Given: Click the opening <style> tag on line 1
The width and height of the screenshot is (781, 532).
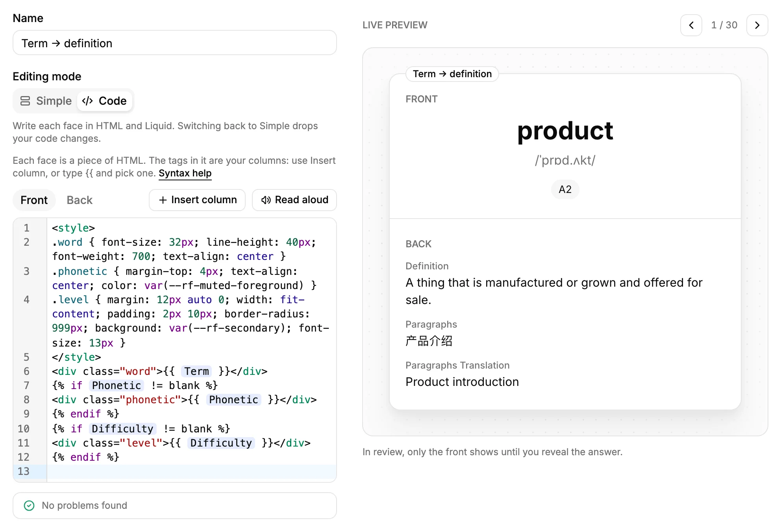Looking at the screenshot, I should [x=73, y=228].
